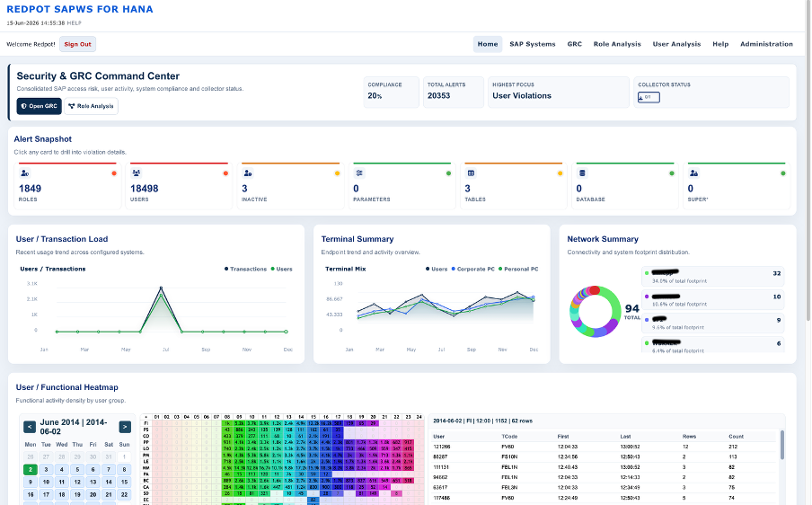The image size is (812, 505).
Task: Click TCode FS10N in activity table
Action: click(x=509, y=456)
